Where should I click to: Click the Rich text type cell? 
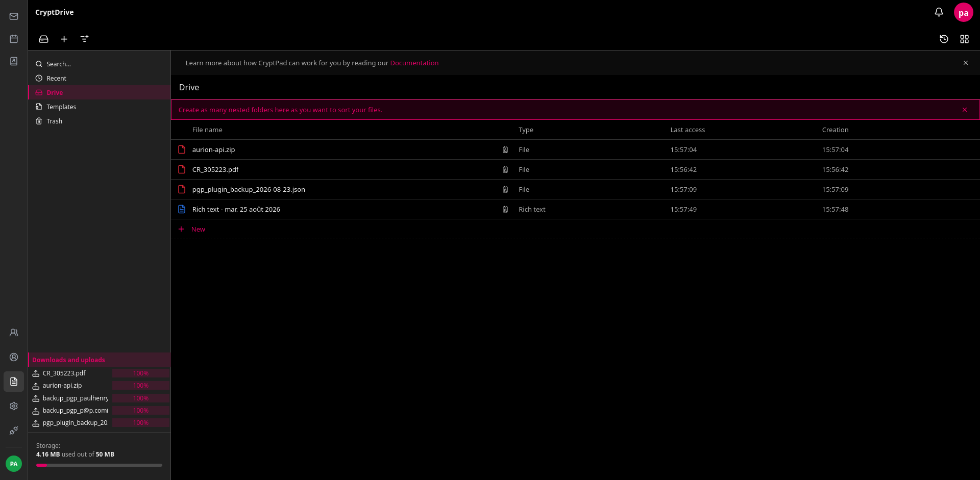(532, 209)
